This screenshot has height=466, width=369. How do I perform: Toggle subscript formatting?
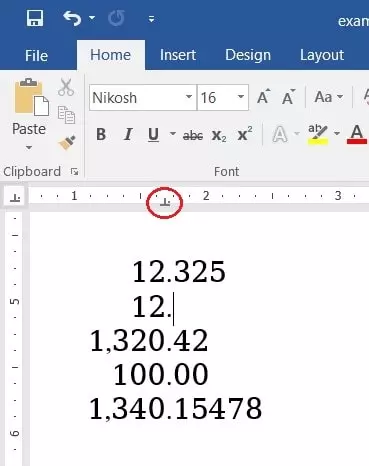[219, 135]
